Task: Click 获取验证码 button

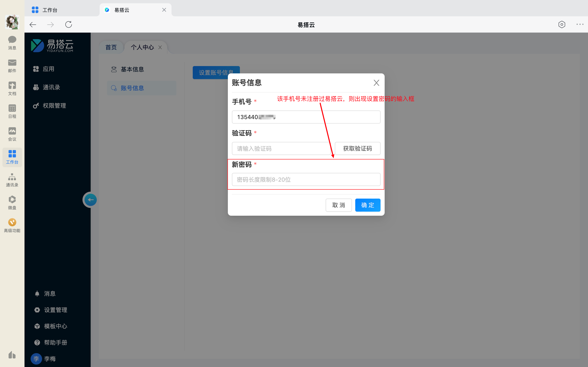Action: [x=357, y=149]
